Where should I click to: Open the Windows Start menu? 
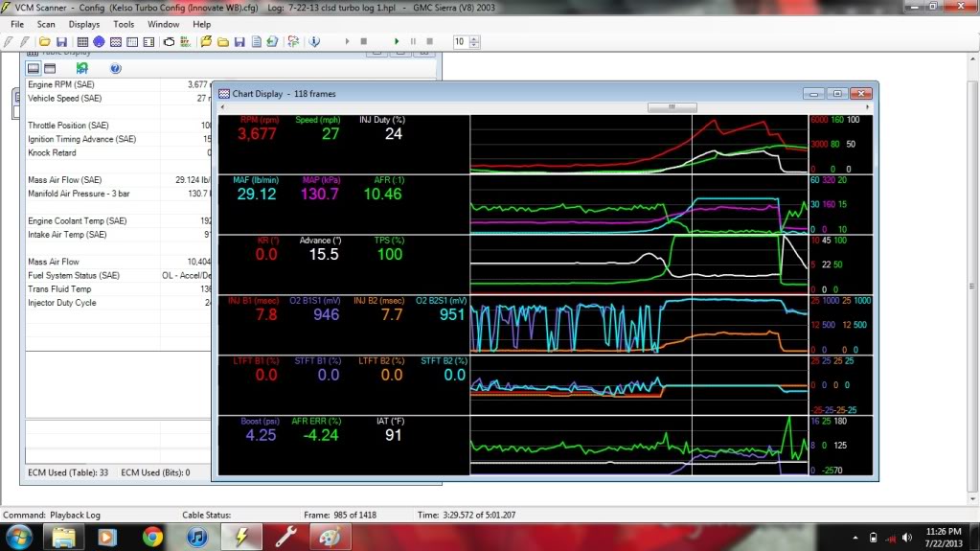point(18,537)
